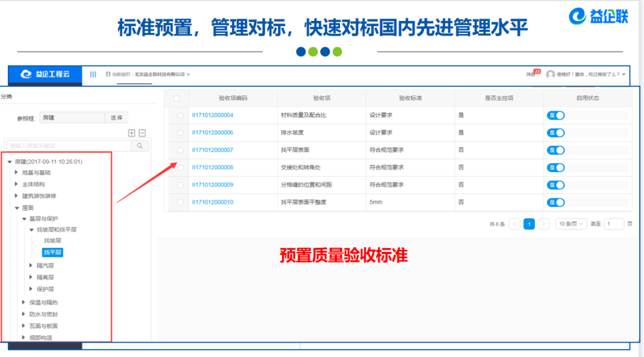Click the 选择 button beside 参照框
The width and height of the screenshot is (644, 357).
[116, 118]
